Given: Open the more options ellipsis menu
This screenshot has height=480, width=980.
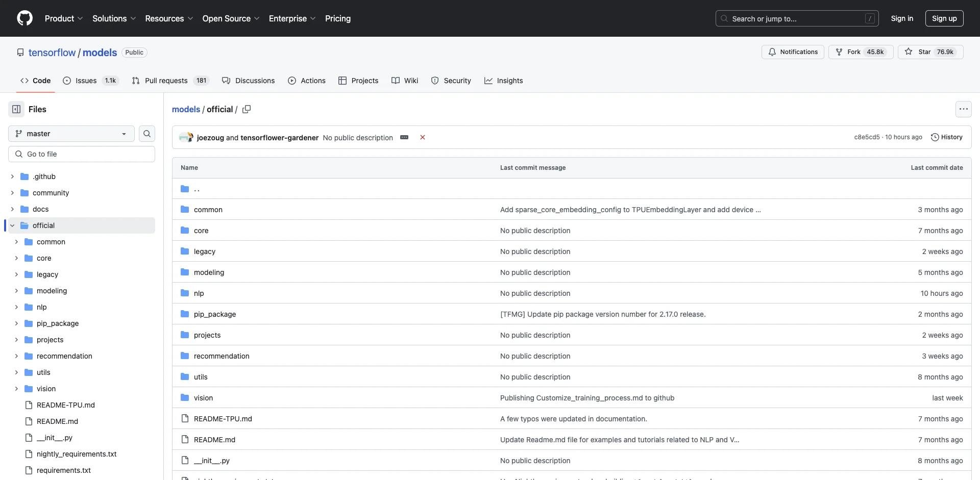Looking at the screenshot, I should coord(963,109).
